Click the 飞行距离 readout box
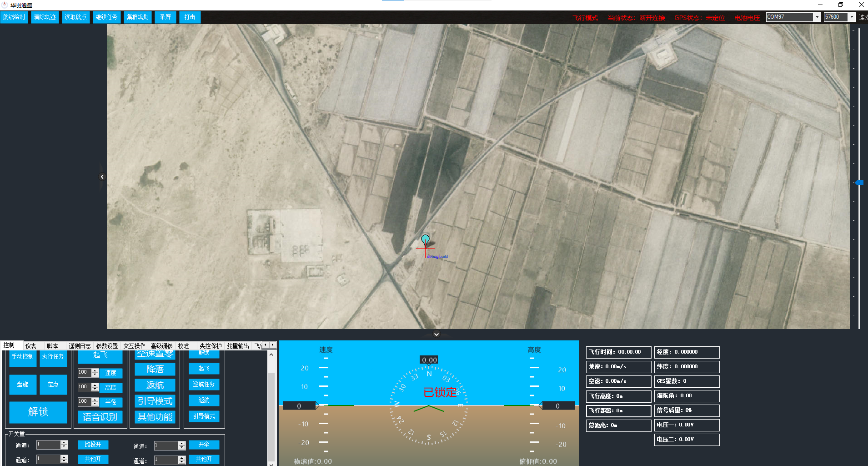 coord(619,410)
